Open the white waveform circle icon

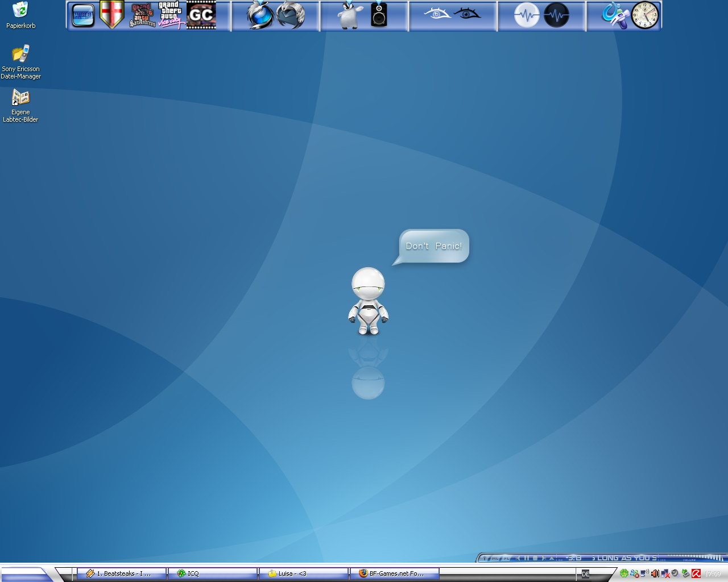[x=527, y=15]
